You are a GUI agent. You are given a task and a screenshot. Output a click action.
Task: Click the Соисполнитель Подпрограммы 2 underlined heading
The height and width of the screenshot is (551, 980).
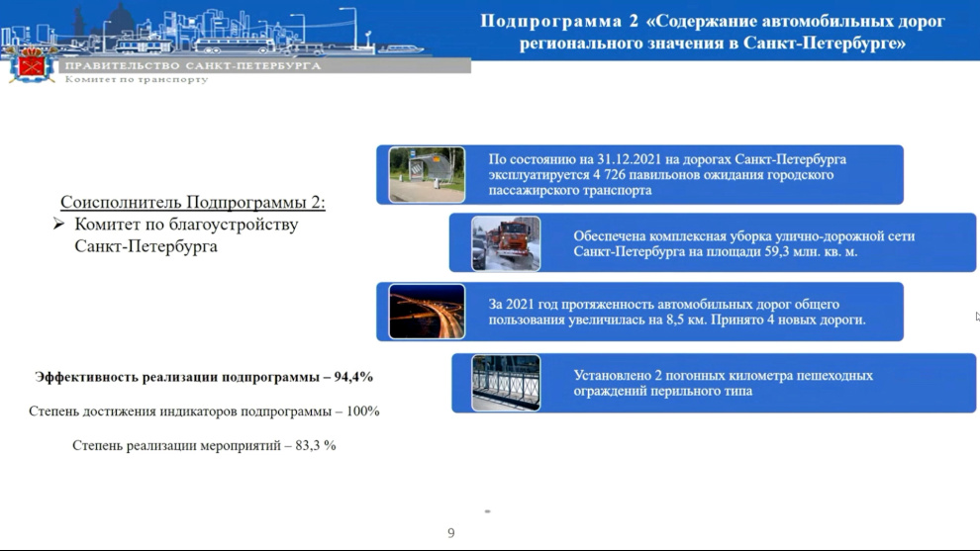[192, 202]
